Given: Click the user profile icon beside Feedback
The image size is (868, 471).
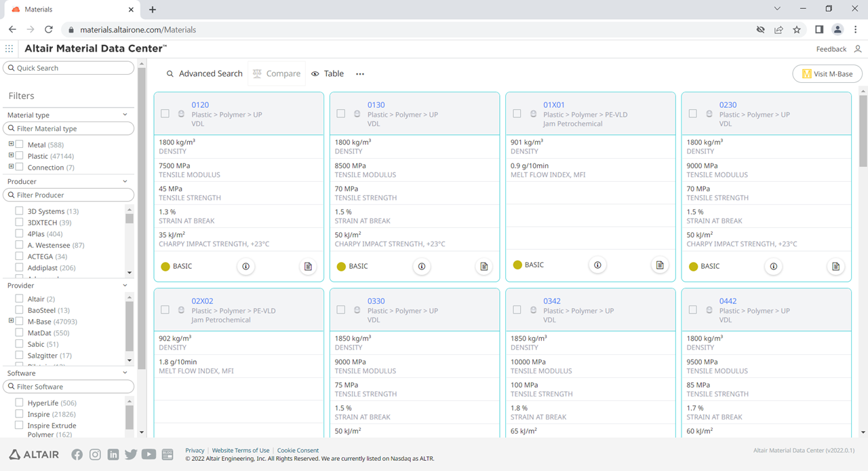Looking at the screenshot, I should point(858,49).
